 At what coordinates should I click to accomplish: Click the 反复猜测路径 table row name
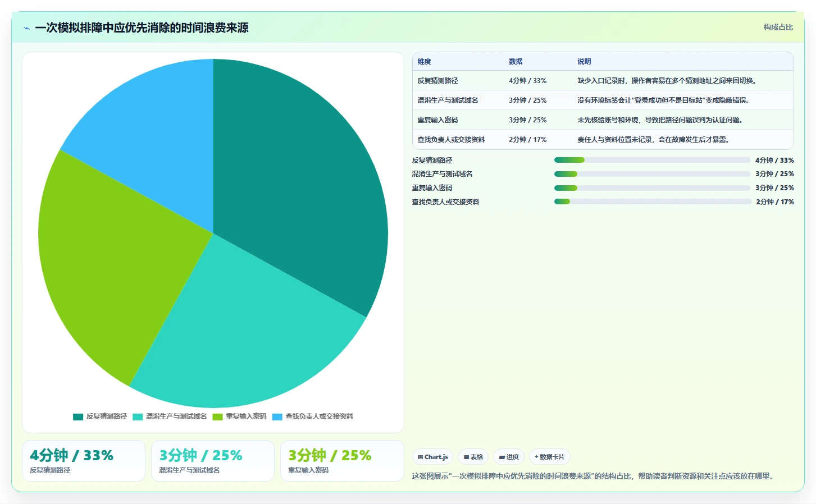[x=437, y=81]
